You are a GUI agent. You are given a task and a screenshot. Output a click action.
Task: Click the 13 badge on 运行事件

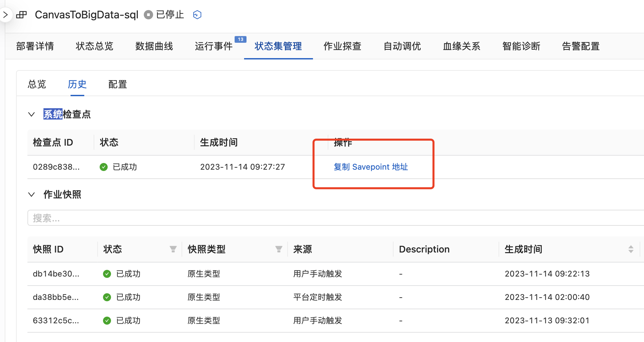(x=240, y=39)
